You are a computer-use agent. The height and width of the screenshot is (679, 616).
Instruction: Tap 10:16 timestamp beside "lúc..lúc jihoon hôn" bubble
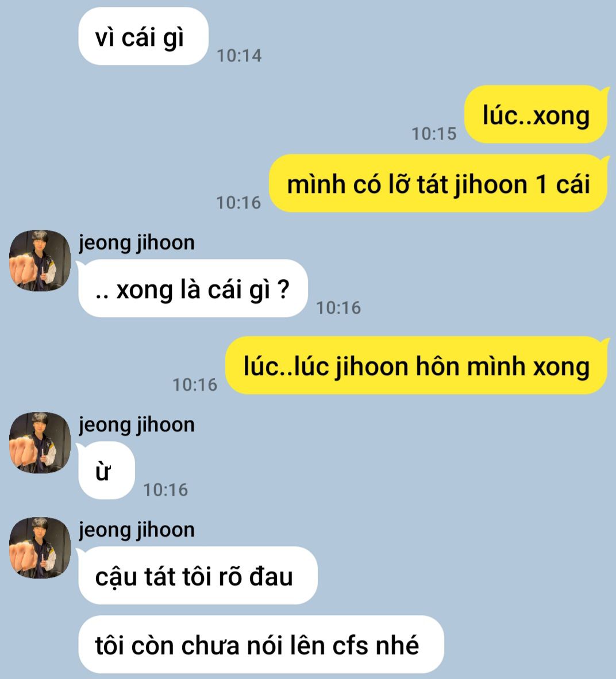click(195, 384)
